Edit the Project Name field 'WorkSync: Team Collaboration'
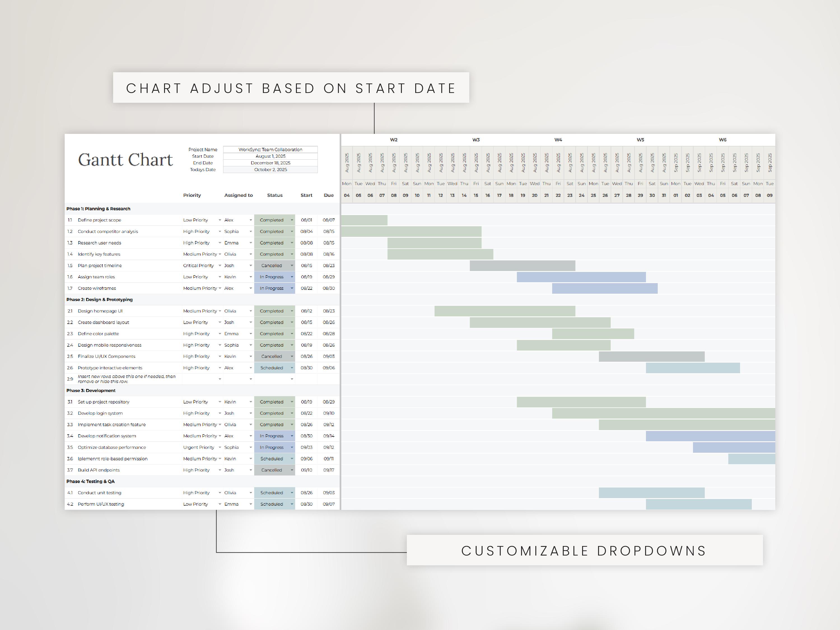 click(x=270, y=149)
